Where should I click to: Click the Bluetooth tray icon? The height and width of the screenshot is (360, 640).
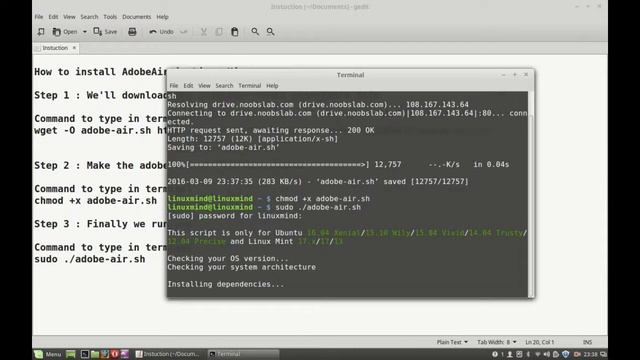(x=528, y=354)
